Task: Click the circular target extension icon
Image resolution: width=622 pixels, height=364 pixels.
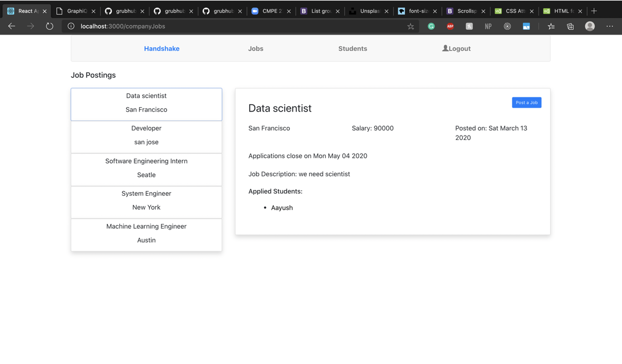Action: point(507,27)
